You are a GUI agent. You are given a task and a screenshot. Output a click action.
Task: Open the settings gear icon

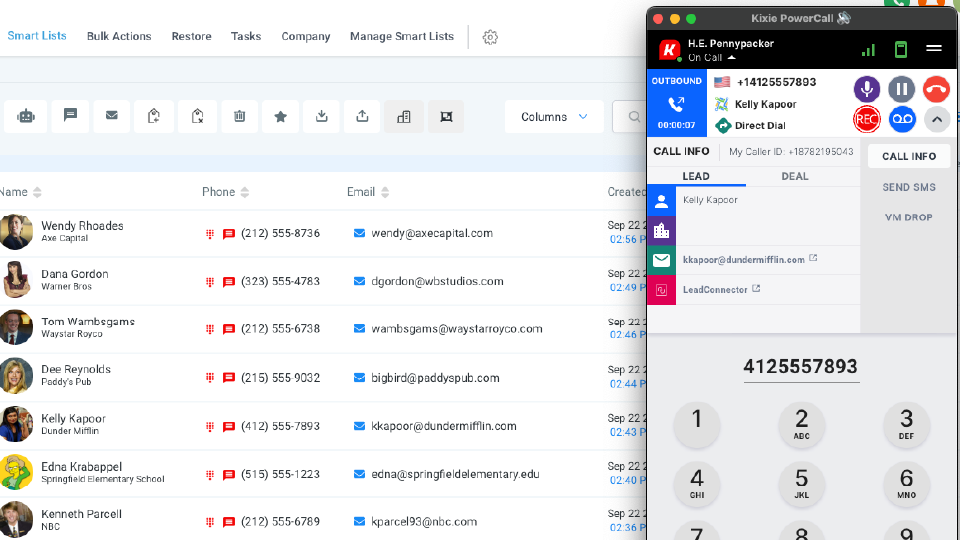point(490,37)
